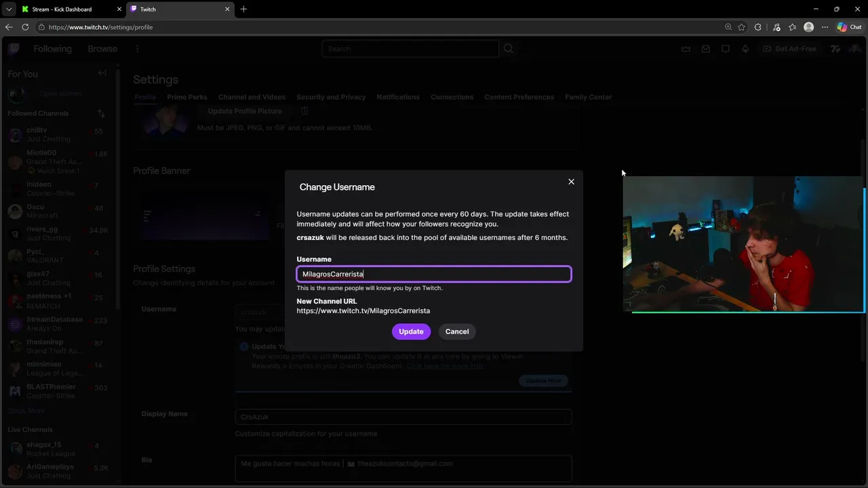The image size is (868, 488).
Task: Open the browser Settings and more menu
Action: (x=825, y=27)
